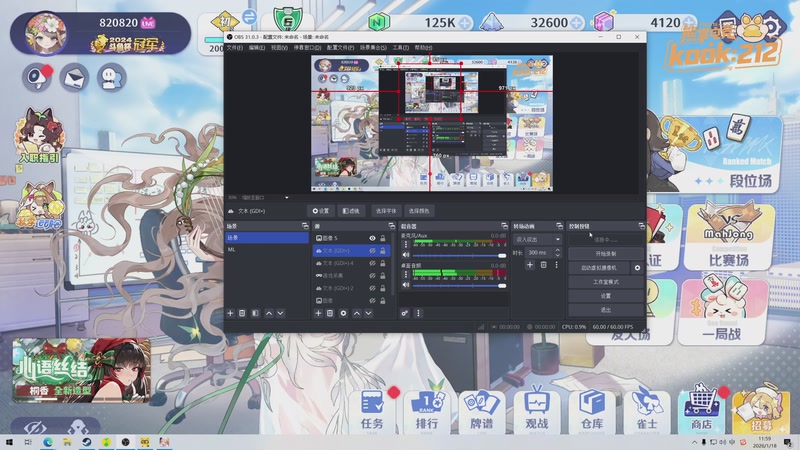Enable 工作室模式 studio mode
Image resolution: width=800 pixels, height=450 pixels.
pyautogui.click(x=606, y=282)
